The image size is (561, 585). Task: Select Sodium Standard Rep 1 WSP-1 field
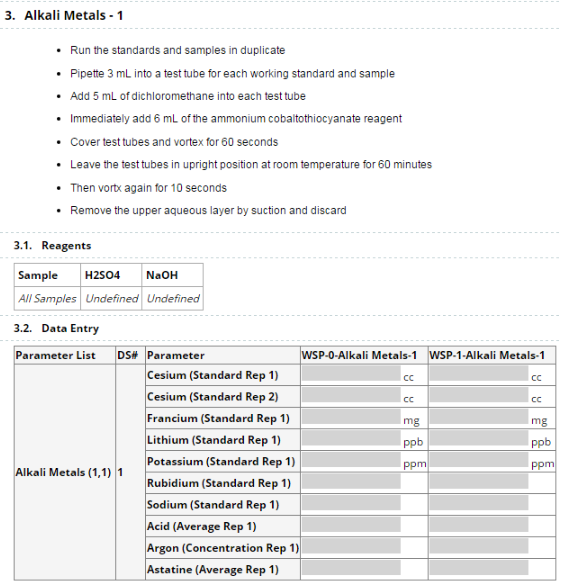coord(479,503)
